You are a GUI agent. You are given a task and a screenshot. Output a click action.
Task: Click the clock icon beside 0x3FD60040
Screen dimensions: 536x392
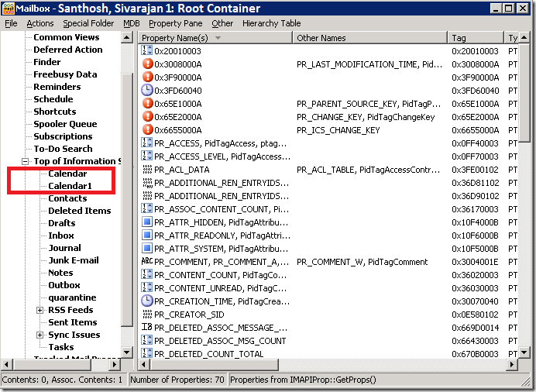coord(147,90)
